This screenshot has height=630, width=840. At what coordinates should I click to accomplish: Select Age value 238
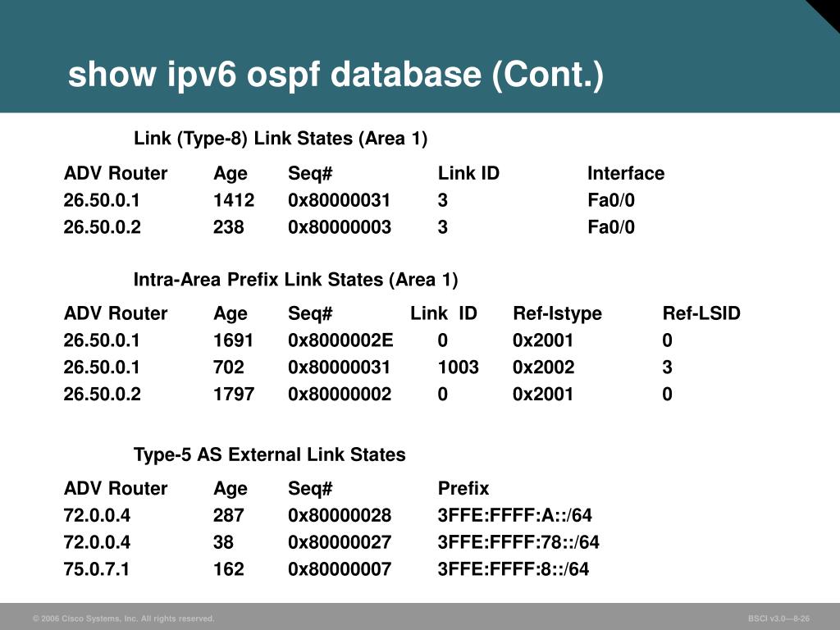pyautogui.click(x=229, y=227)
